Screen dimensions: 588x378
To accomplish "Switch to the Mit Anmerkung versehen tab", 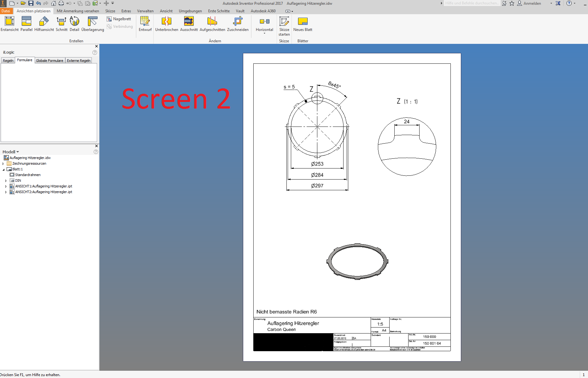I will coord(78,11).
